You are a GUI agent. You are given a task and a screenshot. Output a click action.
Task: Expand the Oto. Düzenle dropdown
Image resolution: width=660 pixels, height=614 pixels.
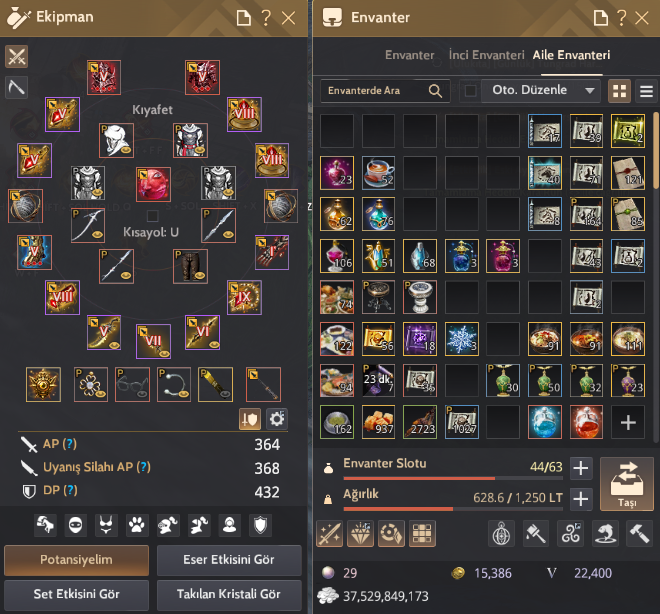(590, 90)
